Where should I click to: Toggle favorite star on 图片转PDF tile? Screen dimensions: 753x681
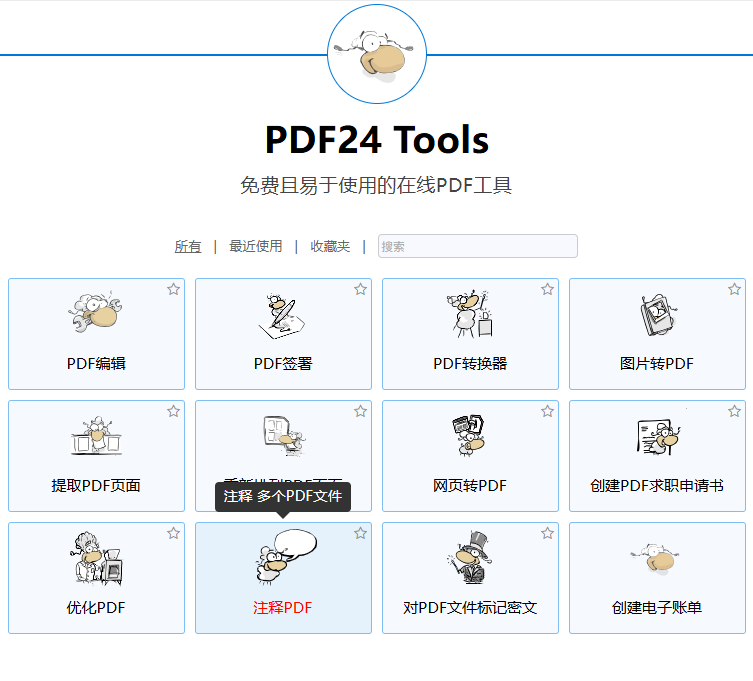(734, 289)
